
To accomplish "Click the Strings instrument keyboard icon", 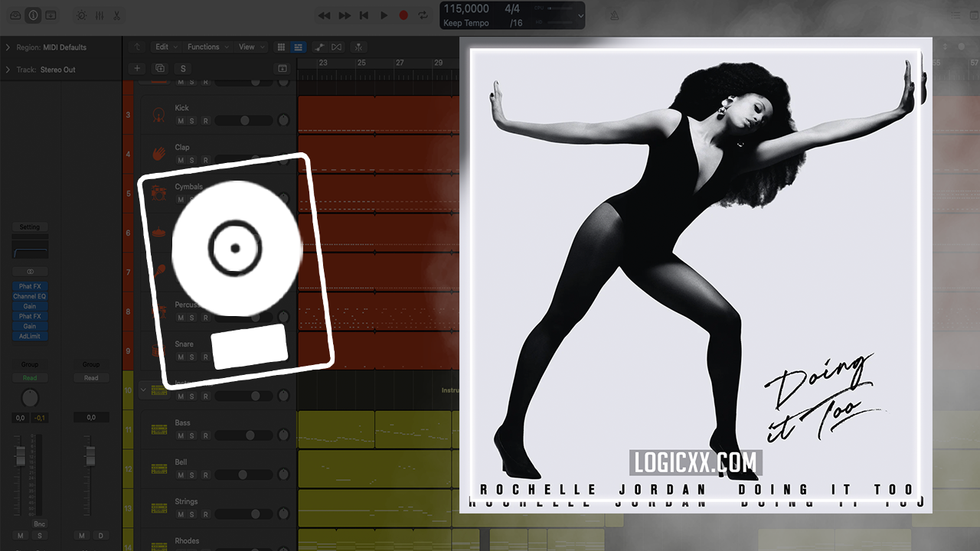I will coord(159,508).
